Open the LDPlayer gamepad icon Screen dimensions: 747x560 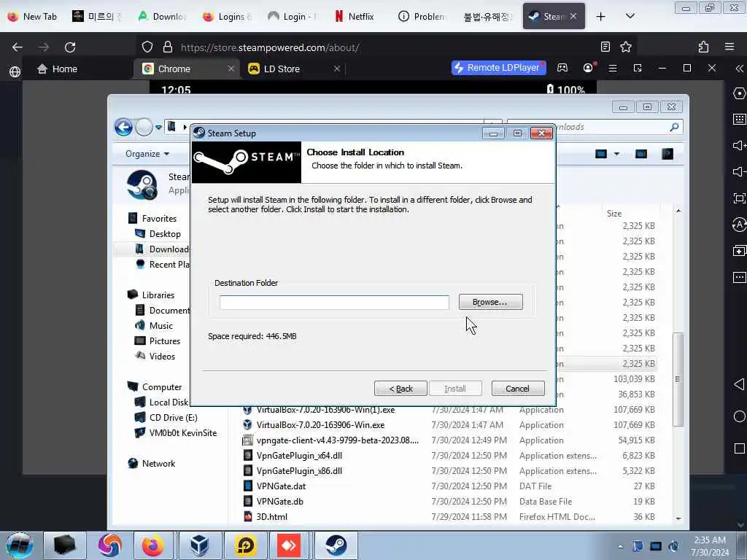pyautogui.click(x=562, y=68)
